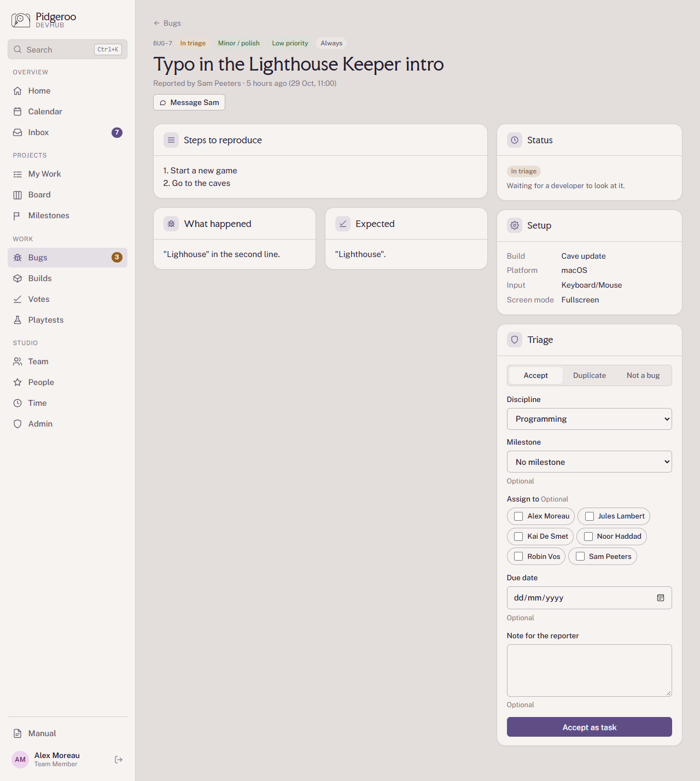Open Board via its columns icon
This screenshot has height=781, width=700.
pyautogui.click(x=17, y=195)
